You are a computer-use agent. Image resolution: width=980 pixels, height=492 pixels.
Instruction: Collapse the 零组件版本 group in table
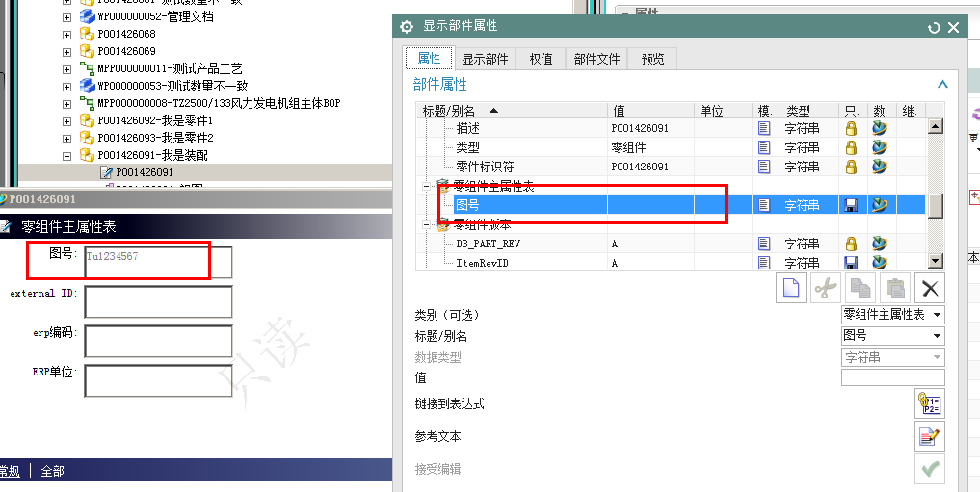(427, 224)
